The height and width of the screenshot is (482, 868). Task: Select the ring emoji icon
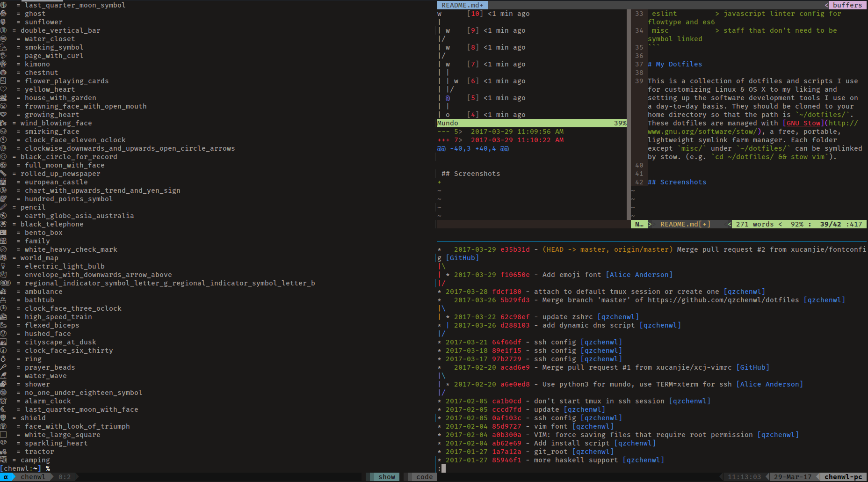[x=3, y=359]
